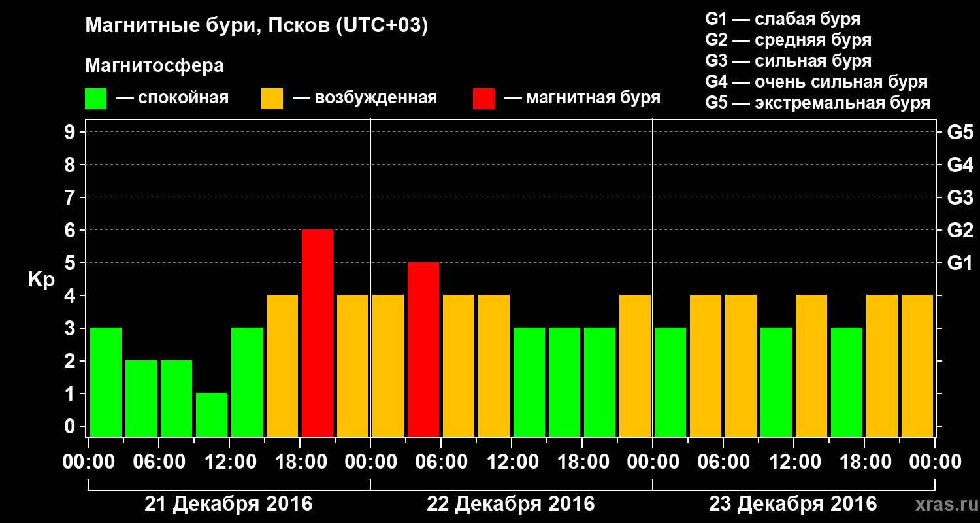The width and height of the screenshot is (980, 523).
Task: Click the green 00:00–03:00 bar on 23 Декабря
Action: coord(670,382)
